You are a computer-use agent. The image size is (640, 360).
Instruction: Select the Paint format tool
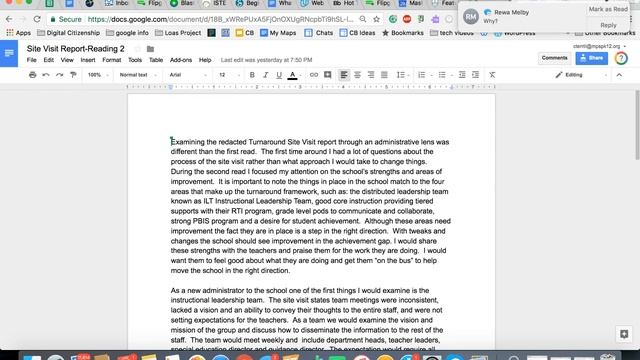tap(73, 75)
